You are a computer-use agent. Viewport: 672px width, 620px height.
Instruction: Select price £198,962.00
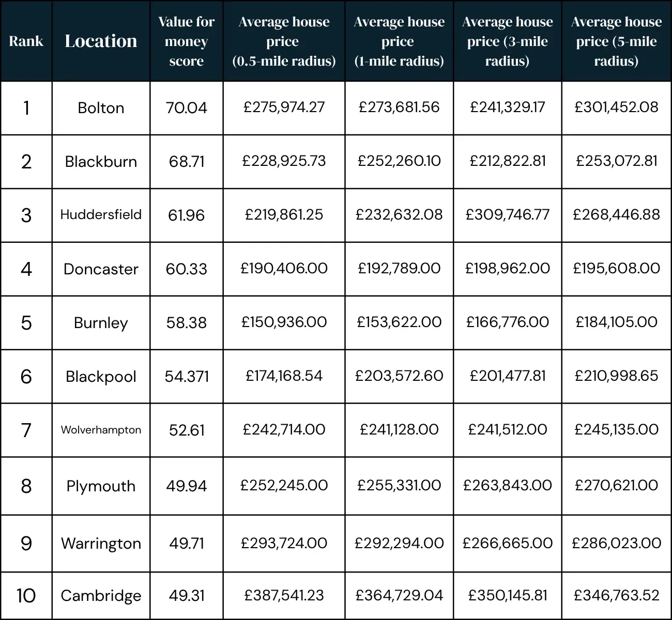[x=508, y=269]
